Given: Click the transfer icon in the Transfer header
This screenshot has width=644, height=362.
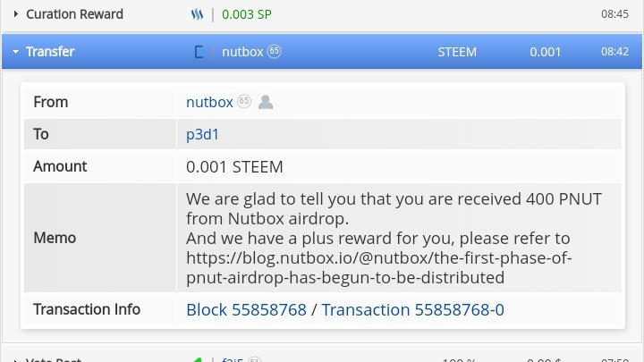Looking at the screenshot, I should point(199,52).
